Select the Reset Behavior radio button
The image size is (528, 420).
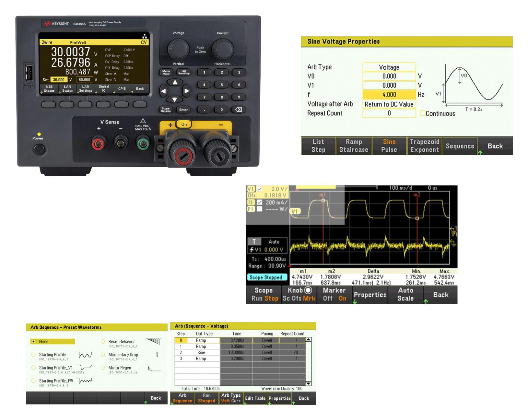103,341
